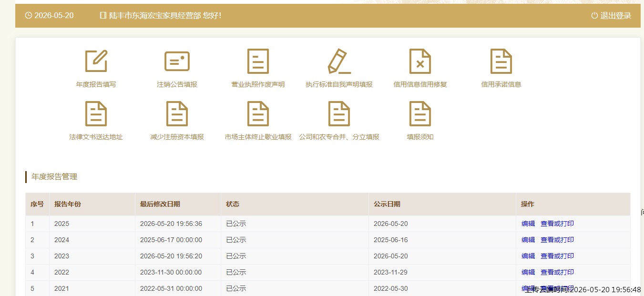View or print the 2024 report

click(557, 240)
